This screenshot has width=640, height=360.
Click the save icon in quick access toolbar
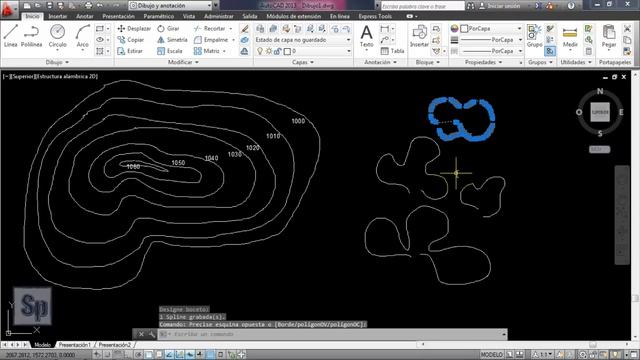click(x=49, y=6)
